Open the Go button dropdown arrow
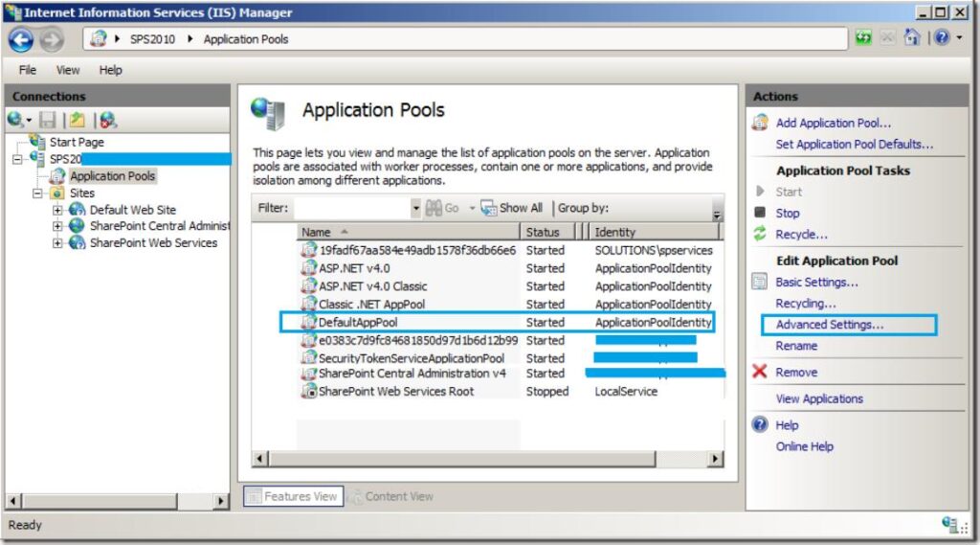Viewport: 980px width, 545px height. (x=472, y=209)
